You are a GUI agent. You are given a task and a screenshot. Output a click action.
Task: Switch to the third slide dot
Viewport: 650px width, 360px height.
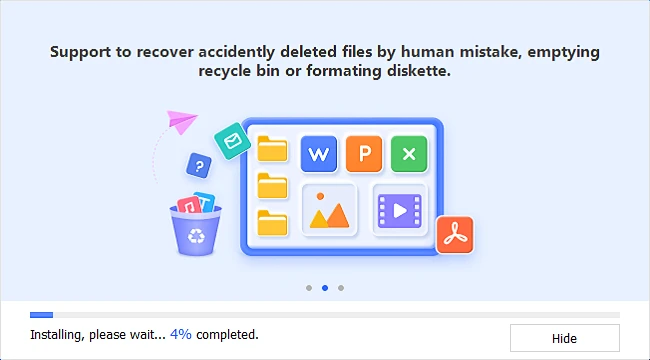click(341, 288)
